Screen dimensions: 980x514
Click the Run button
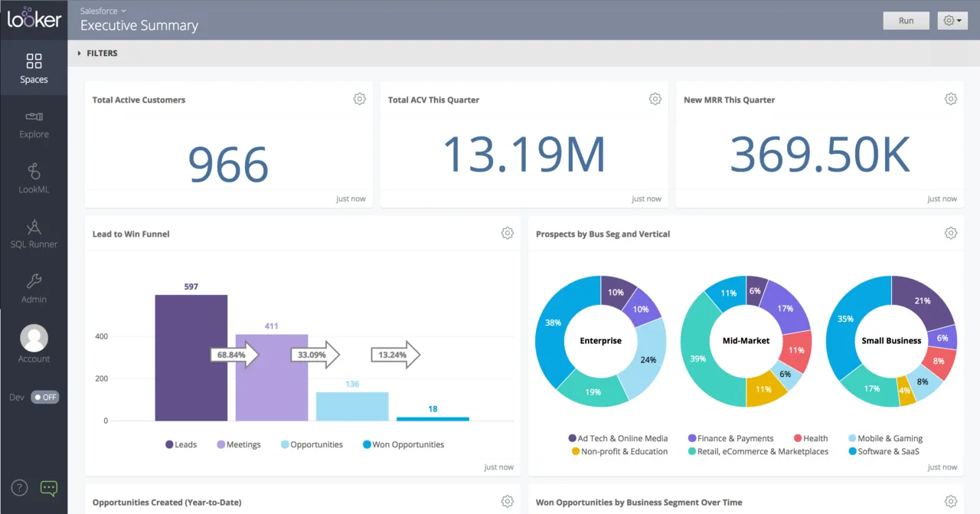[x=906, y=20]
